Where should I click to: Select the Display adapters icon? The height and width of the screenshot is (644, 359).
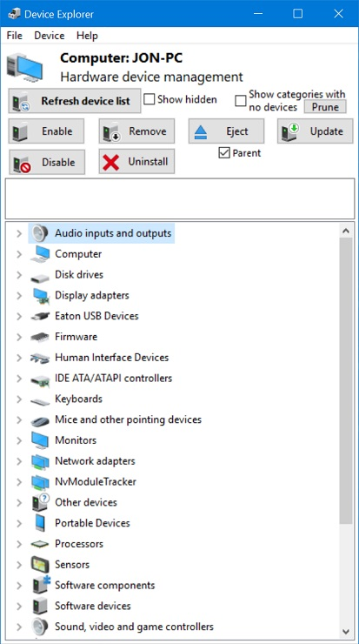tap(40, 295)
